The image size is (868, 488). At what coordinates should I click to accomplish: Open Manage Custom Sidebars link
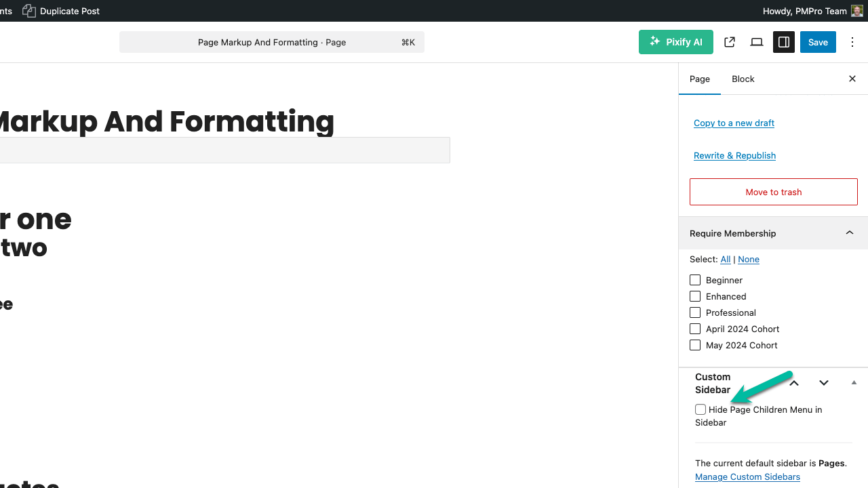click(x=747, y=476)
